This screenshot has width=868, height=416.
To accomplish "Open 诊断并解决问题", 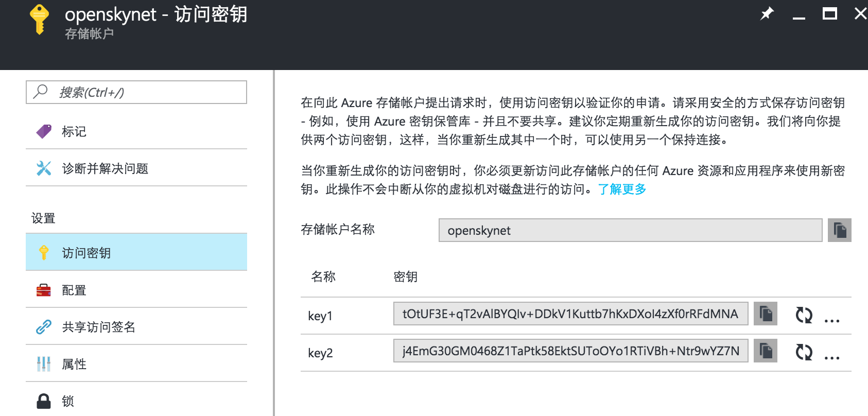I will click(136, 168).
